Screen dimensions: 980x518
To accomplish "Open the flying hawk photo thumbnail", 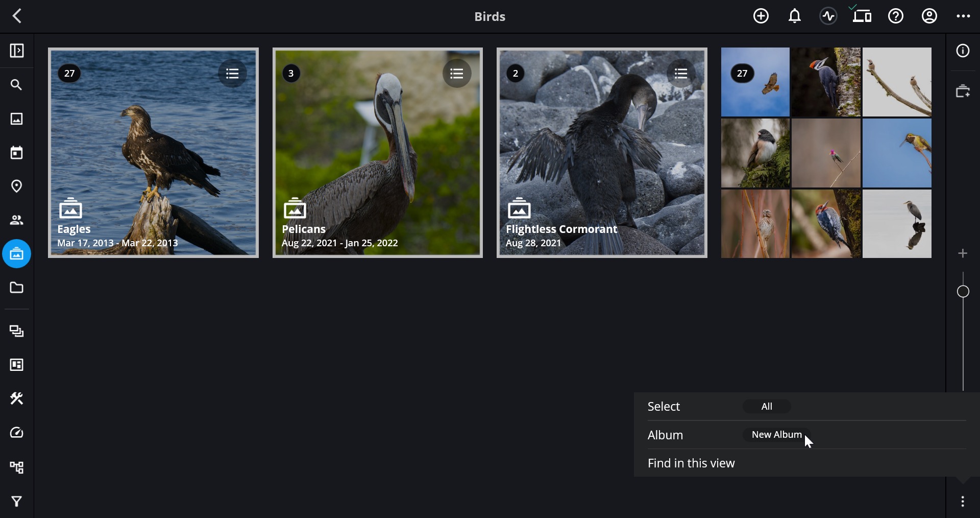I will [755, 82].
